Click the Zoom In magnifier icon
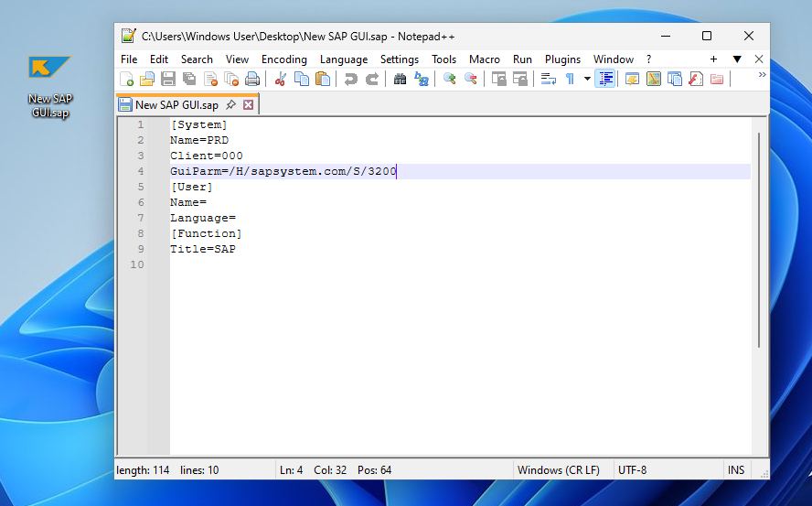This screenshot has height=506, width=812. (x=450, y=80)
